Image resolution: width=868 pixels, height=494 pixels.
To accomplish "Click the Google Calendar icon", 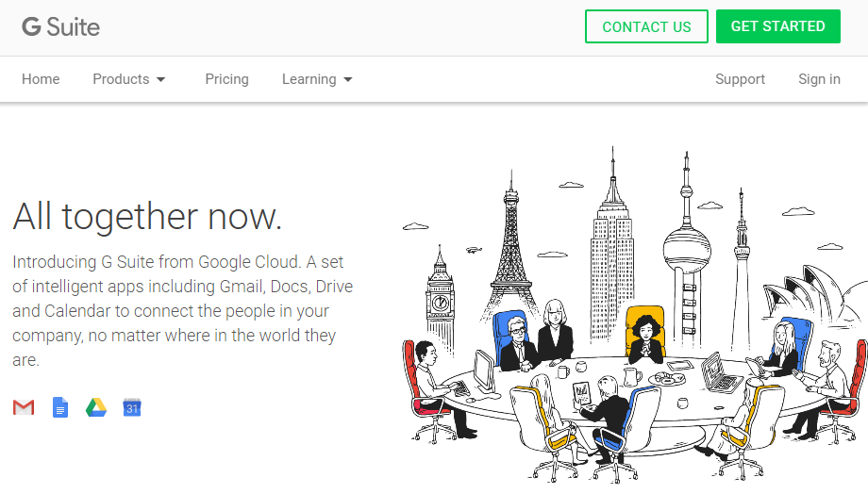I will [x=132, y=407].
